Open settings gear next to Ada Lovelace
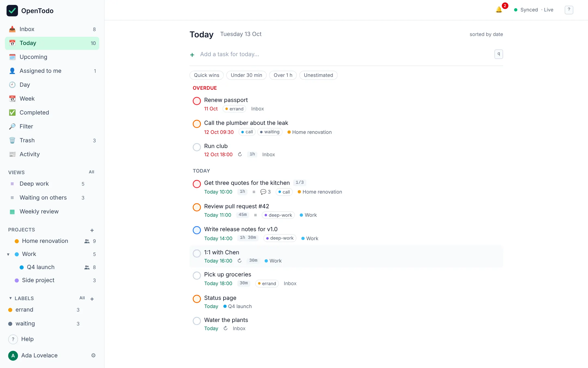Viewport: 588px width, 368px height. click(x=93, y=355)
